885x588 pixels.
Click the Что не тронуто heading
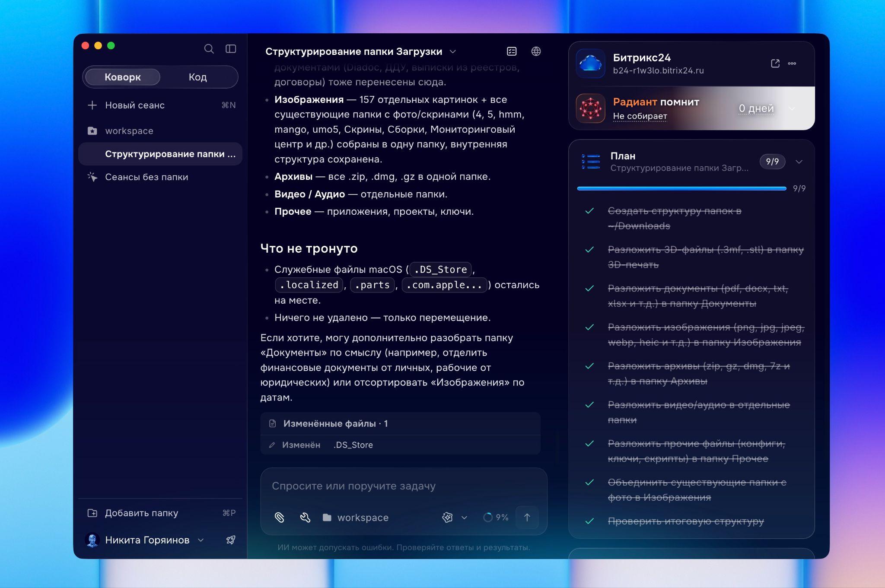[309, 248]
